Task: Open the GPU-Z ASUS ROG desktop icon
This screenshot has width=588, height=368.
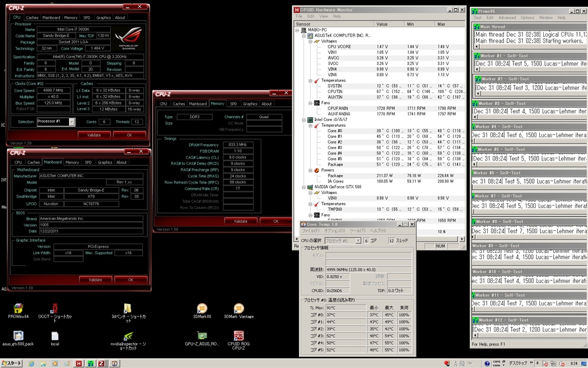Action: tap(202, 336)
